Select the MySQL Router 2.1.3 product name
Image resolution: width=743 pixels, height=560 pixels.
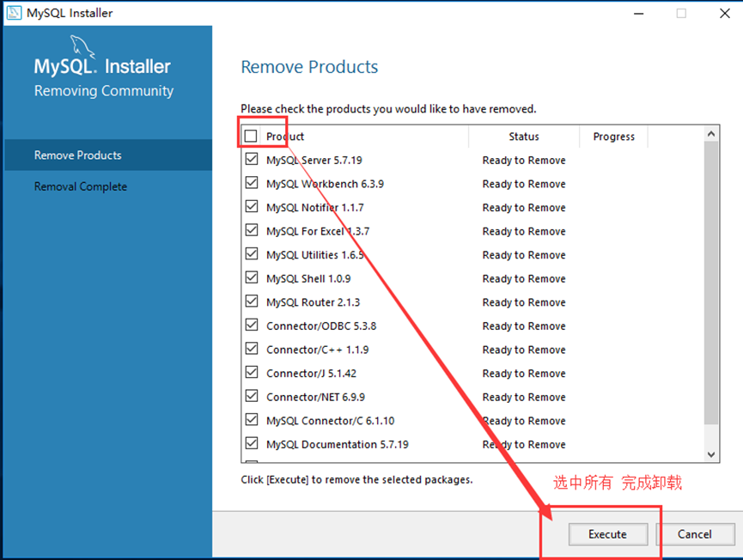(x=314, y=302)
